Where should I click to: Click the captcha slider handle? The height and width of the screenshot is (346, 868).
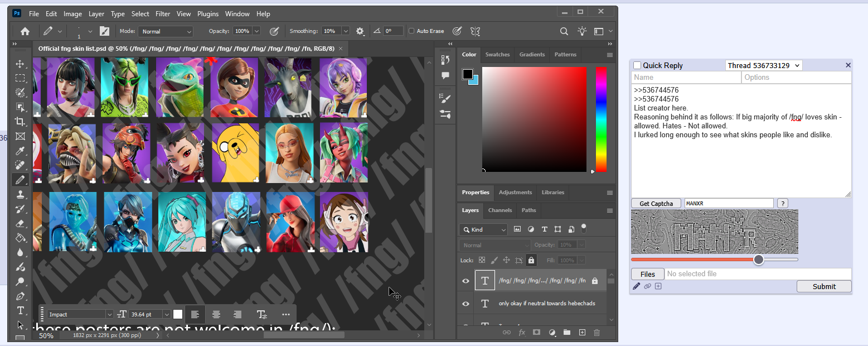coord(759,259)
